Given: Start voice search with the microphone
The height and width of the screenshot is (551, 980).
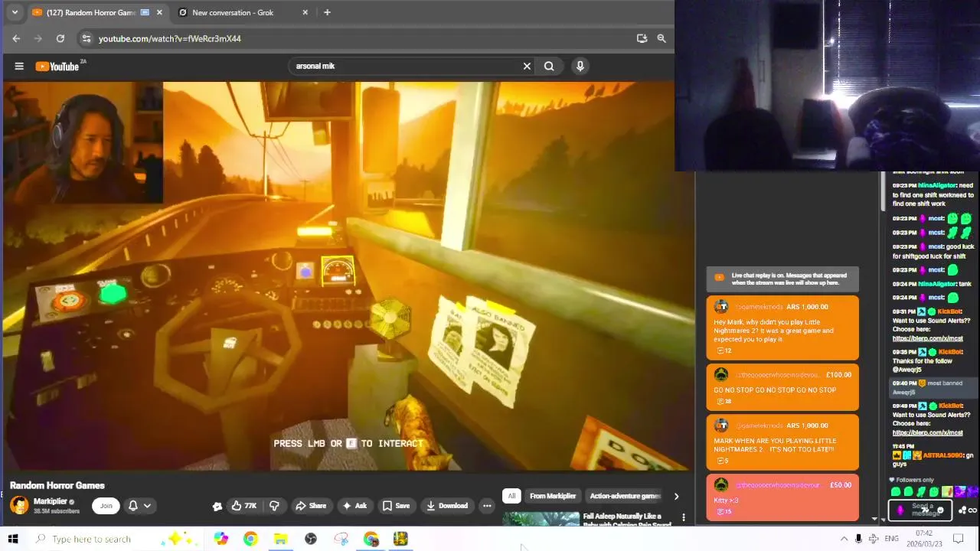Looking at the screenshot, I should pos(580,66).
